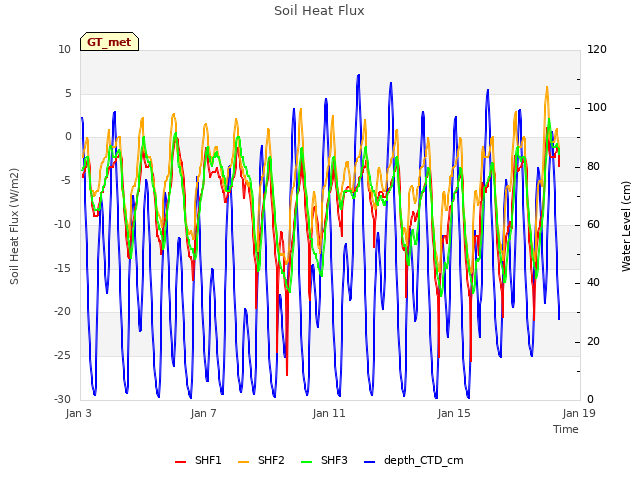Click the Jan 15 x-axis label
The width and height of the screenshot is (640, 480).
coord(454,413)
